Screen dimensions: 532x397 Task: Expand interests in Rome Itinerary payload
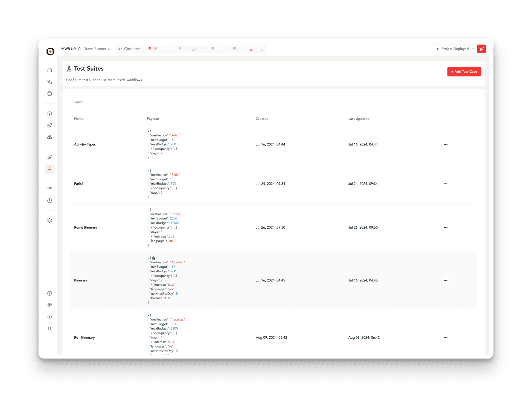pos(151,237)
